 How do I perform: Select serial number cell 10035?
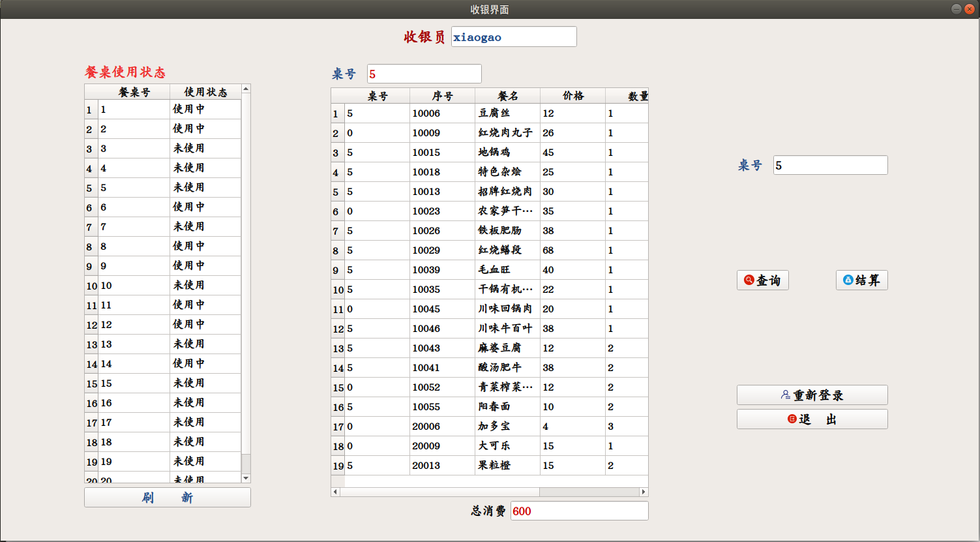click(x=443, y=290)
